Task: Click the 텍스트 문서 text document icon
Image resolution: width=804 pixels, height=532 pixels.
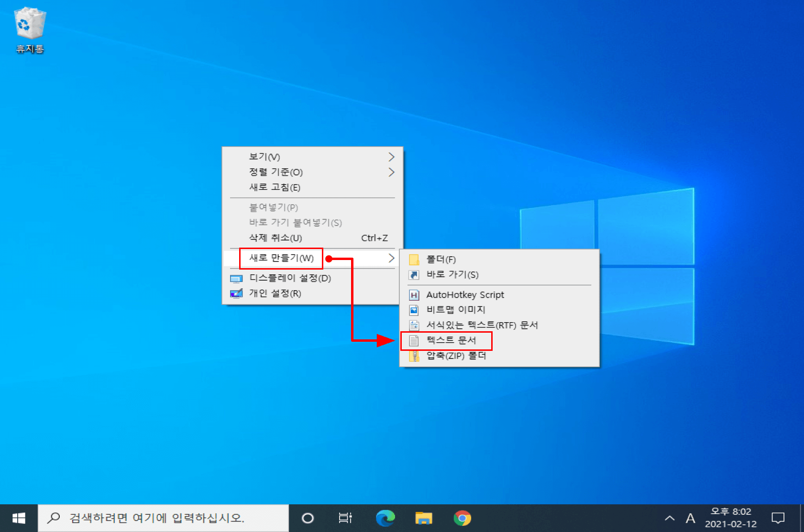Action: tap(414, 340)
